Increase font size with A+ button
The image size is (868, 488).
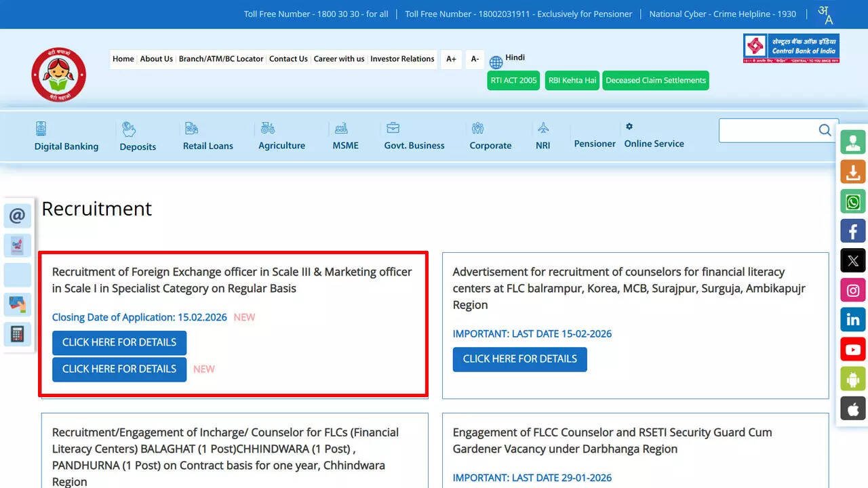pyautogui.click(x=451, y=59)
